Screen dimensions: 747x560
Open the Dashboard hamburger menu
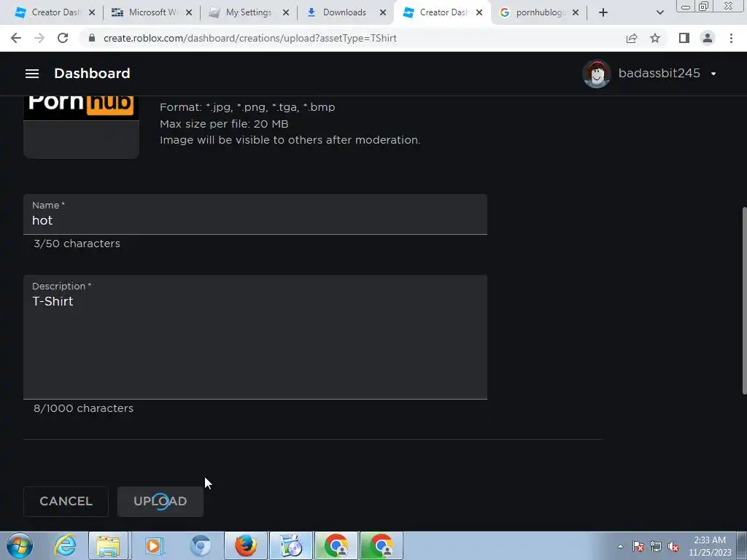[32, 74]
